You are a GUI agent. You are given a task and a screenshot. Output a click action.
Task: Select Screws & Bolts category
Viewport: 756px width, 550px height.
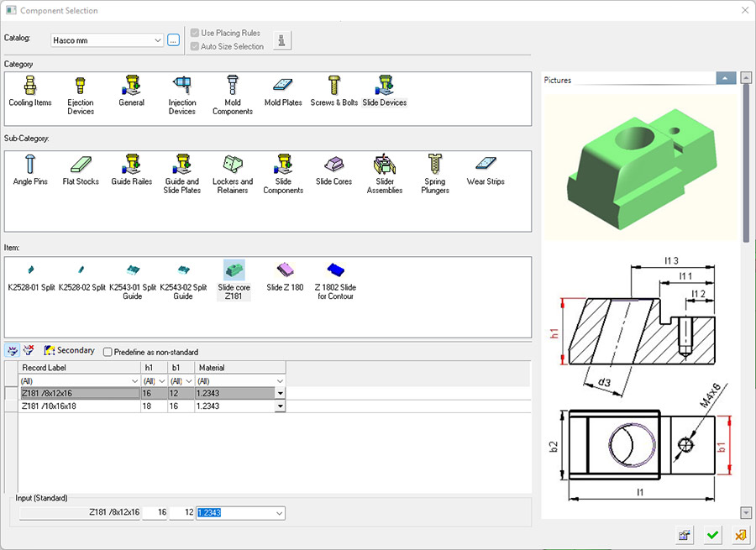[333, 92]
